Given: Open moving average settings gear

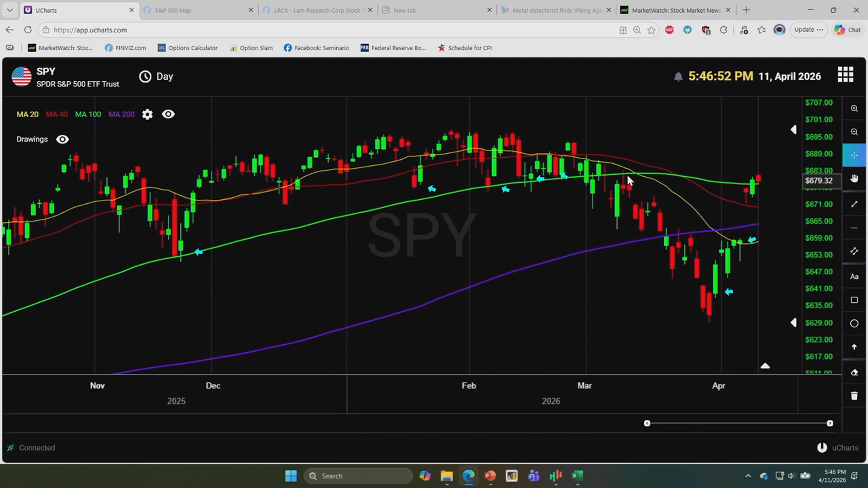Looking at the screenshot, I should pos(147,114).
